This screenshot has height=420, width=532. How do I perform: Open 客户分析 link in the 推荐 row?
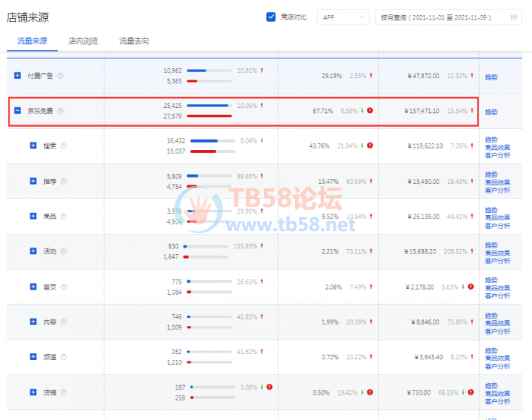coord(497,190)
